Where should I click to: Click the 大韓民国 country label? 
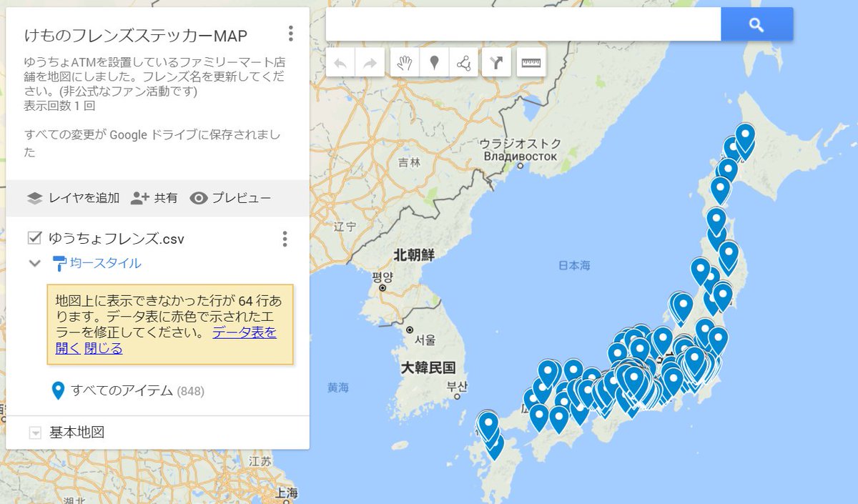click(x=428, y=368)
